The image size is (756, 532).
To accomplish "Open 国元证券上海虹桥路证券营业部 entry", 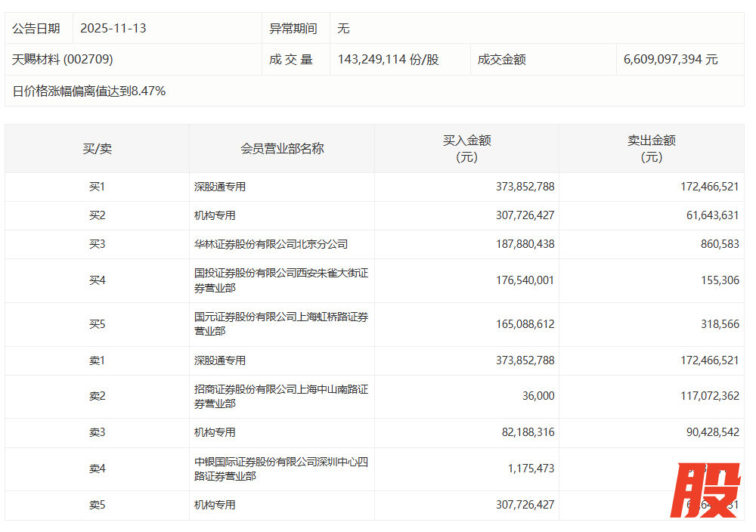I will click(280, 323).
